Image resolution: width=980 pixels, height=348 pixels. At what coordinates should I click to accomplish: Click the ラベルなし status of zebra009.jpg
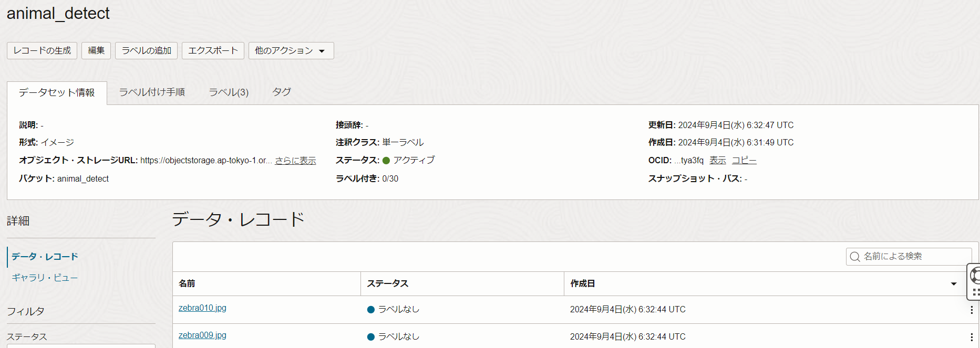click(399, 336)
